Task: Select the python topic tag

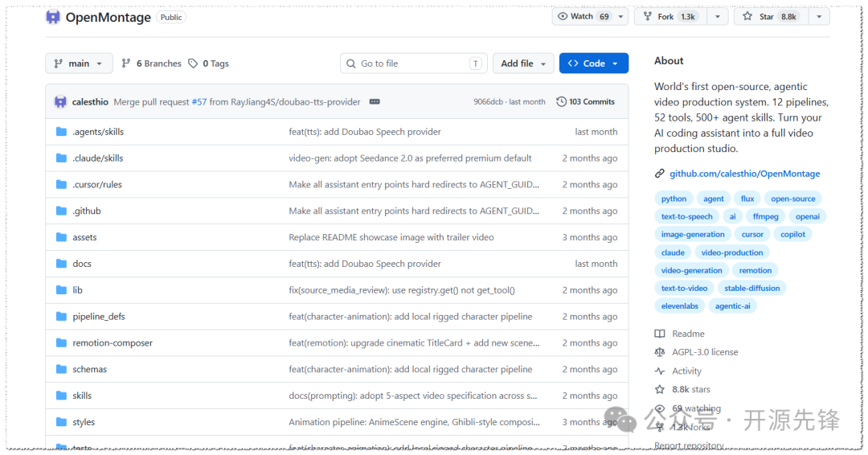Action: (x=674, y=199)
